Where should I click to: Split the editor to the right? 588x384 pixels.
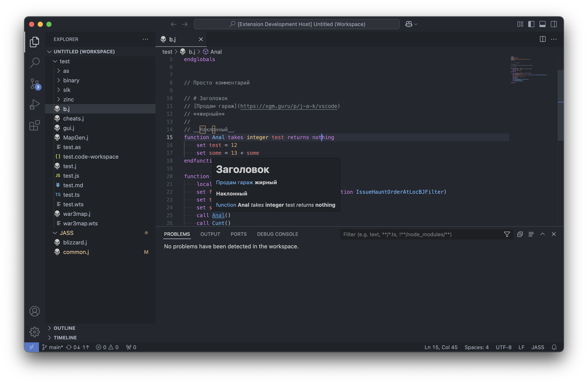click(x=543, y=39)
